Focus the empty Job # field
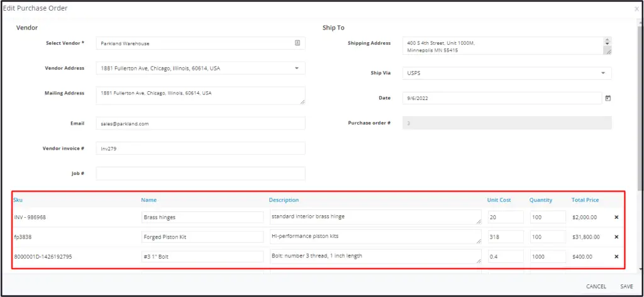The height and width of the screenshot is (297, 644). [201, 173]
